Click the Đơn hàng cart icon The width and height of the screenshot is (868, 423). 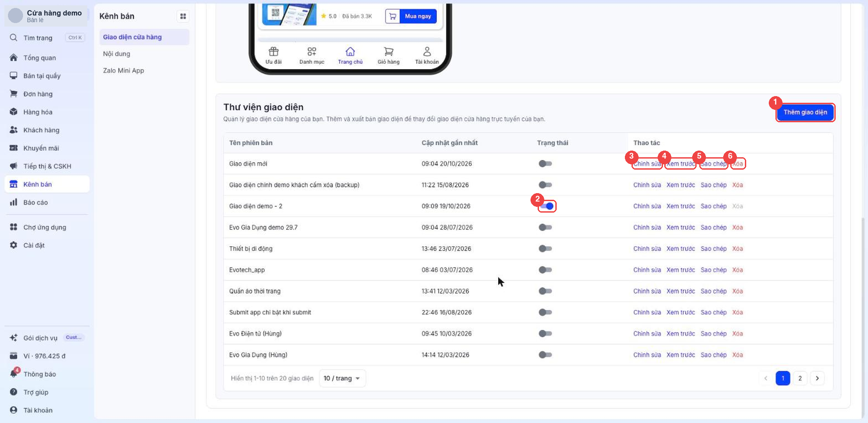14,94
